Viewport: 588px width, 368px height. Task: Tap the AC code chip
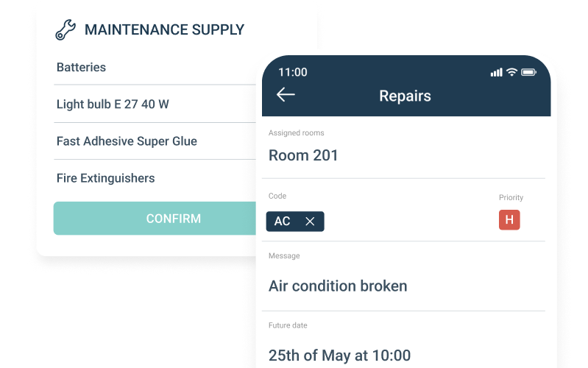(x=283, y=222)
